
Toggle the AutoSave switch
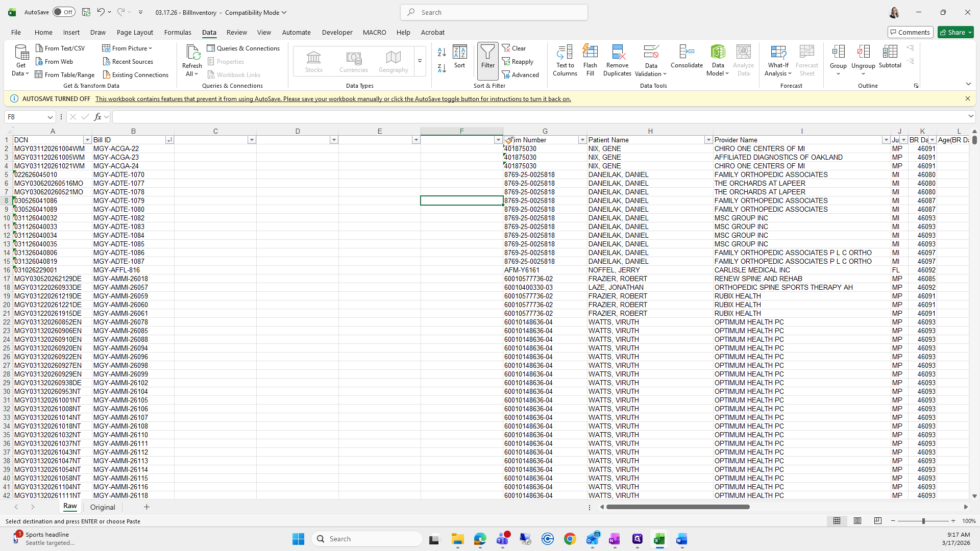coord(64,12)
